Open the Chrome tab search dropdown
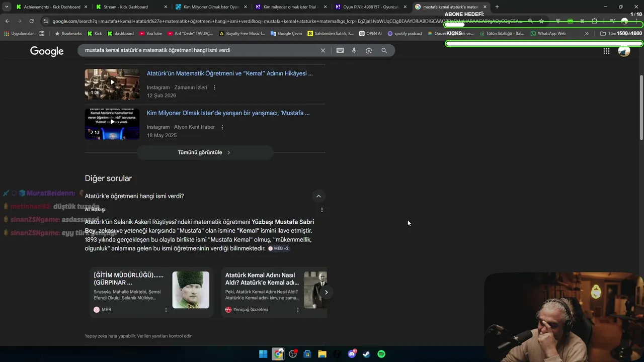Screen dimensions: 644x362 pos(7,7)
